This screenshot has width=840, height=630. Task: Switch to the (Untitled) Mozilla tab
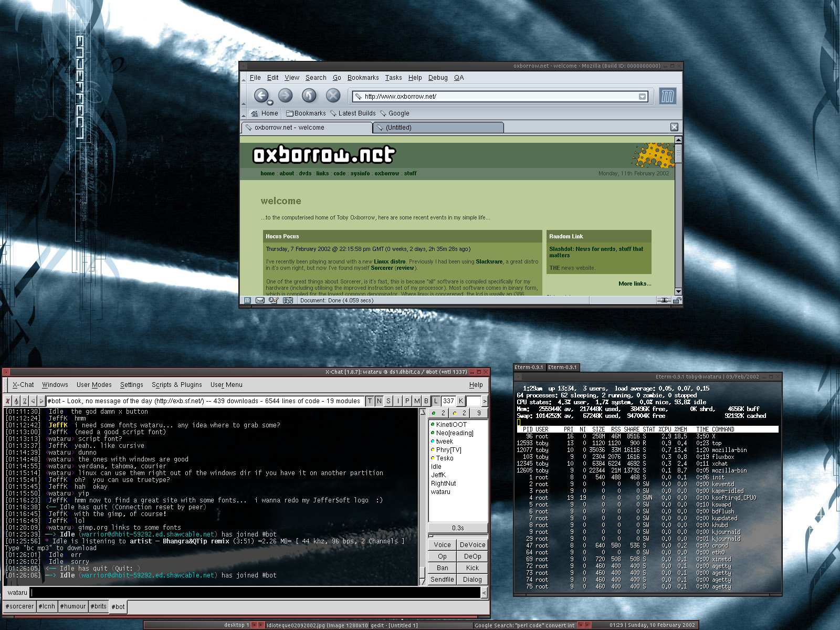point(438,128)
